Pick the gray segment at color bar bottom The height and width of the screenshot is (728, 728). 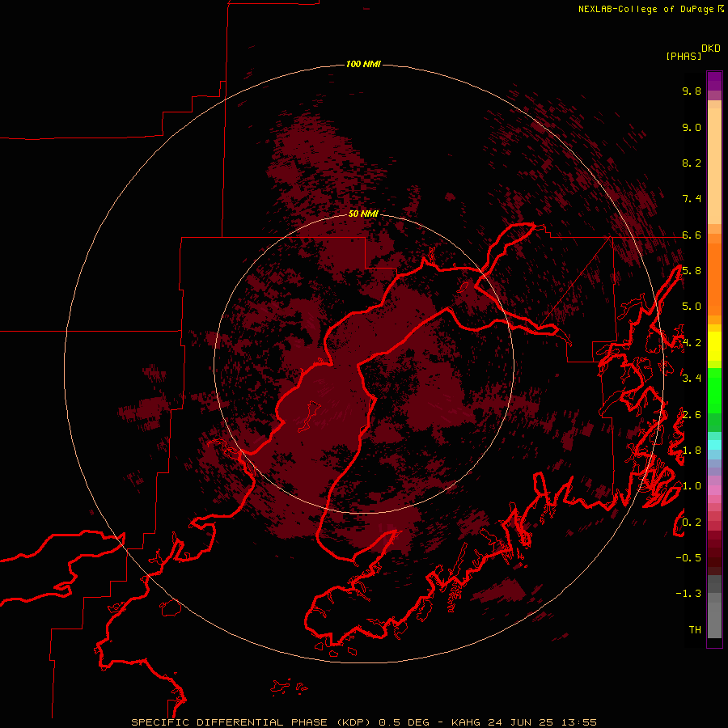(714, 620)
